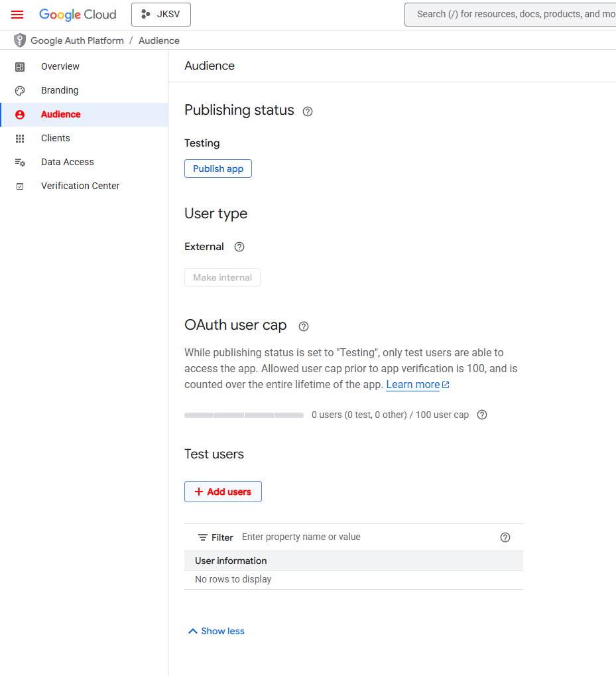Screen dimensions: 616x676
Task: Click Add users button
Action: pos(223,492)
